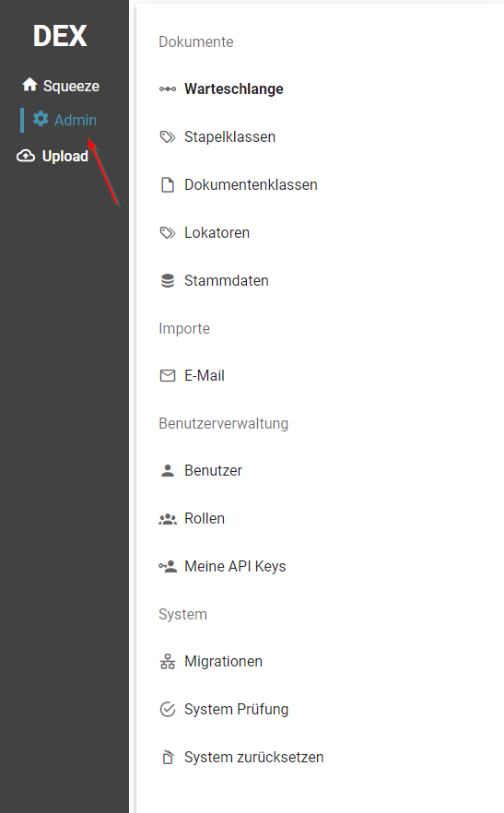This screenshot has height=813, width=504.
Task: Click the Stammdaten database icon
Action: pos(168,280)
